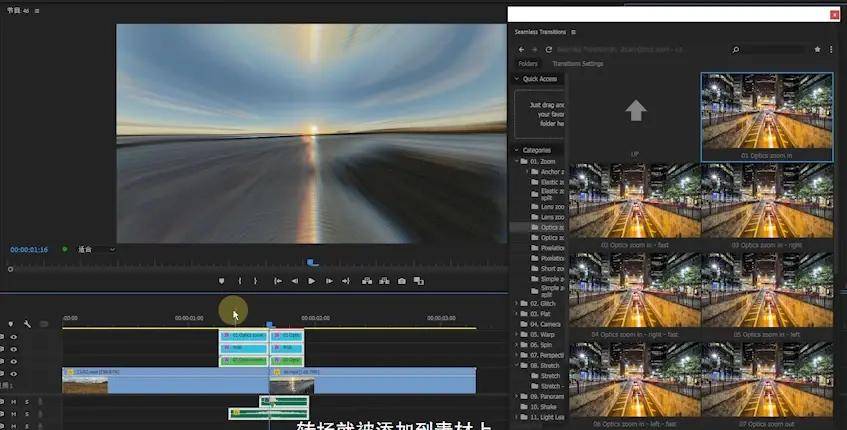The image size is (847, 430).
Task: Toggle eye on the green adjustment clip track
Action: coord(14,361)
